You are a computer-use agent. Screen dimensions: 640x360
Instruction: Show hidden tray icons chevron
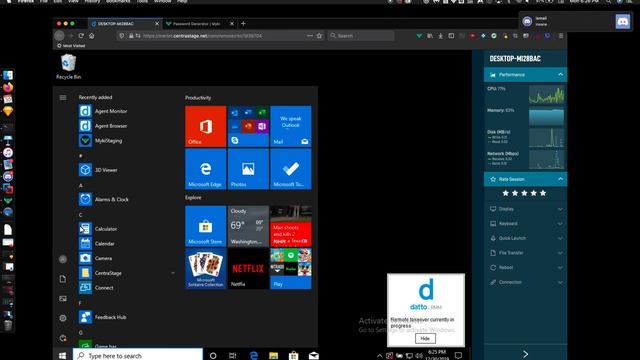tap(380, 356)
